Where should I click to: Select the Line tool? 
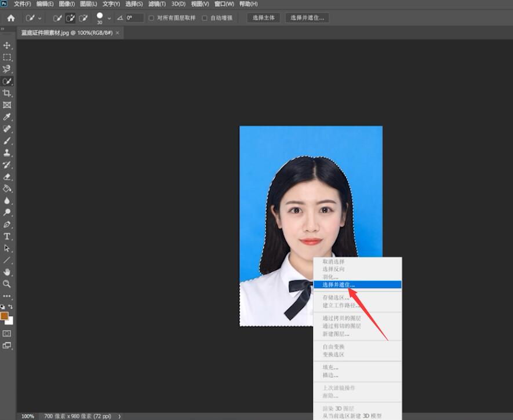tap(7, 260)
